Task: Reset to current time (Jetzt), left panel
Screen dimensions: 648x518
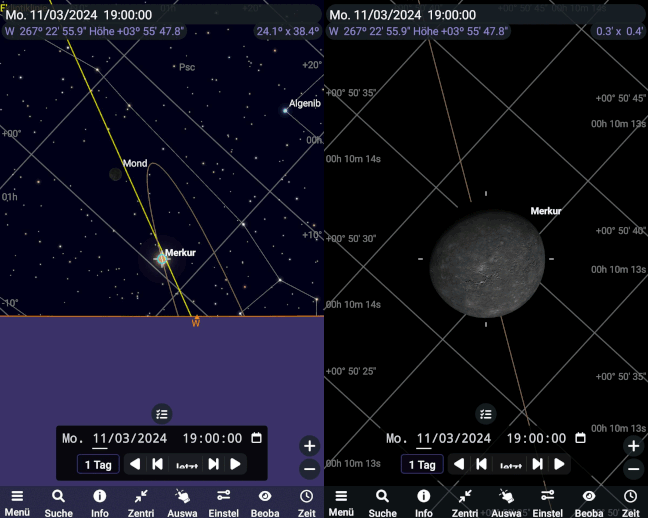Action: (x=187, y=465)
